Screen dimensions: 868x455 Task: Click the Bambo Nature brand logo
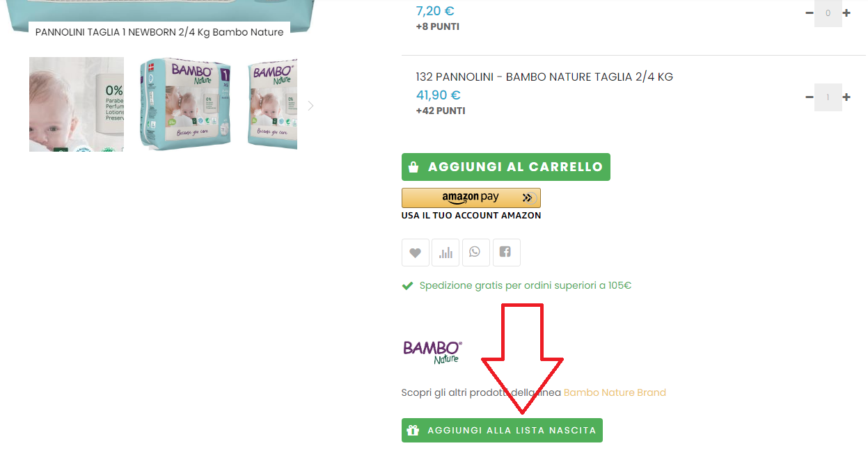[x=432, y=351]
